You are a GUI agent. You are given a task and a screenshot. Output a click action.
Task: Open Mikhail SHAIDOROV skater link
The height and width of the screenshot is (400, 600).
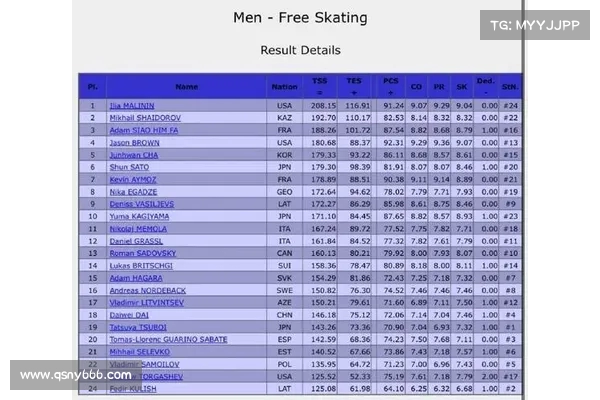coord(145,118)
